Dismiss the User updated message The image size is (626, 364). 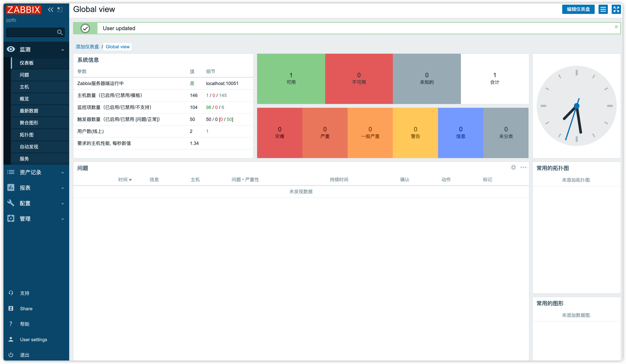tap(616, 27)
